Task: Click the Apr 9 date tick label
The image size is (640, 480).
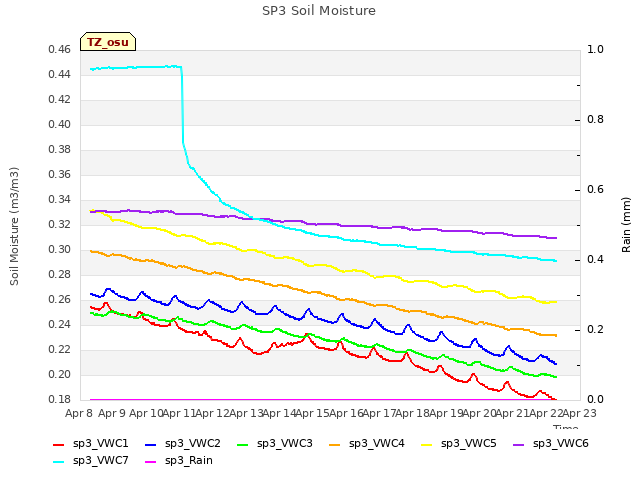Action: [112, 413]
